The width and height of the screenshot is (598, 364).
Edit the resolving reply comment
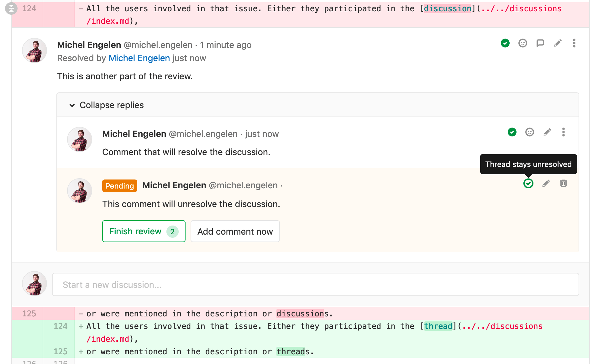click(547, 132)
